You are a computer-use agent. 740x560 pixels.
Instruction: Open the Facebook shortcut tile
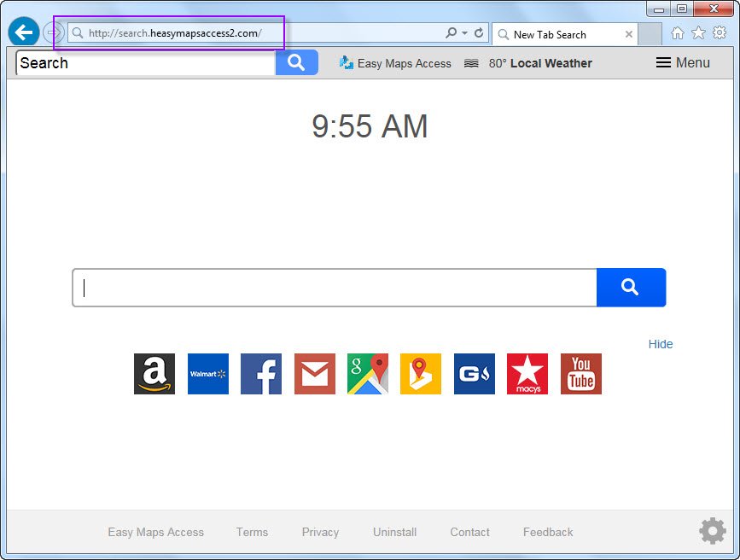(261, 374)
